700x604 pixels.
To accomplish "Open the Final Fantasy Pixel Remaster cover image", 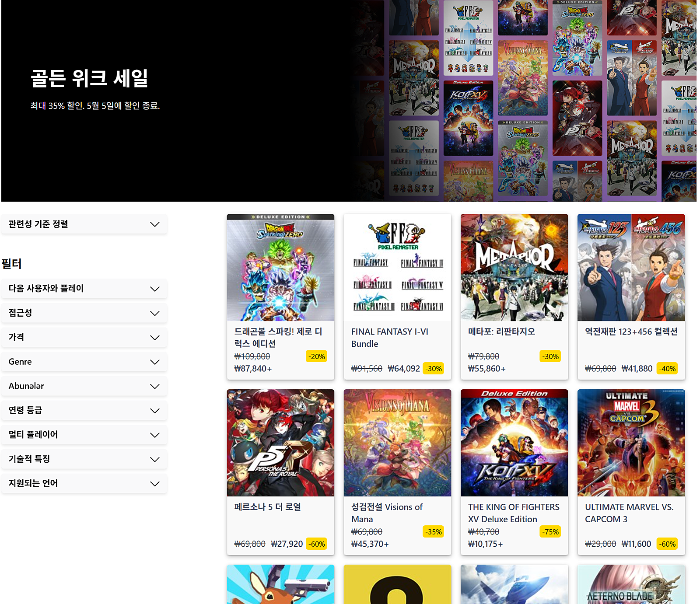I will coord(397,267).
